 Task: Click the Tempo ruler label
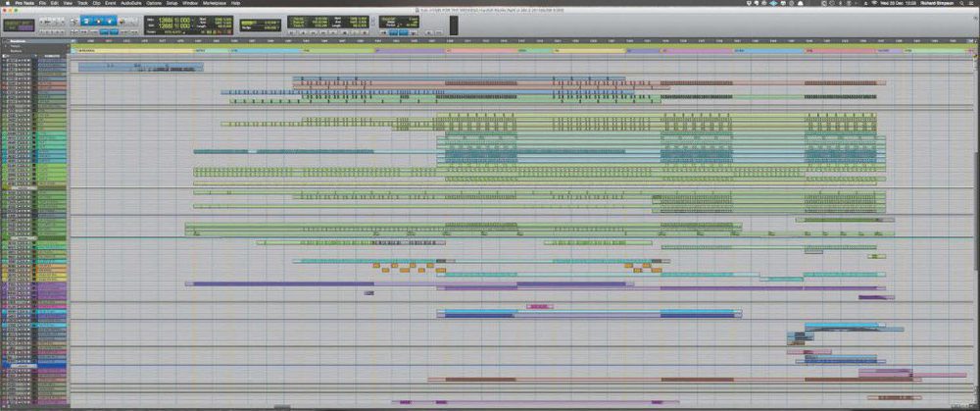point(15,46)
